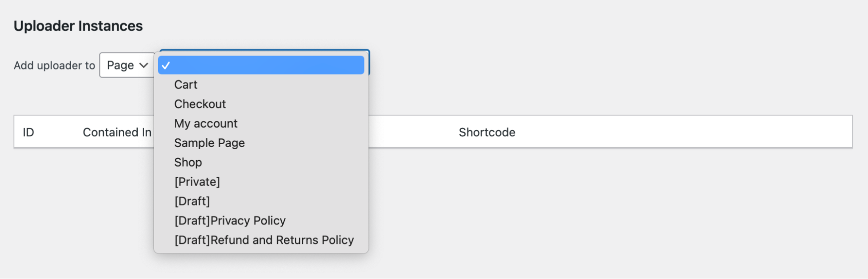Viewport: 868px width, 279px height.
Task: Click the Shortcode column header
Action: [x=487, y=132]
